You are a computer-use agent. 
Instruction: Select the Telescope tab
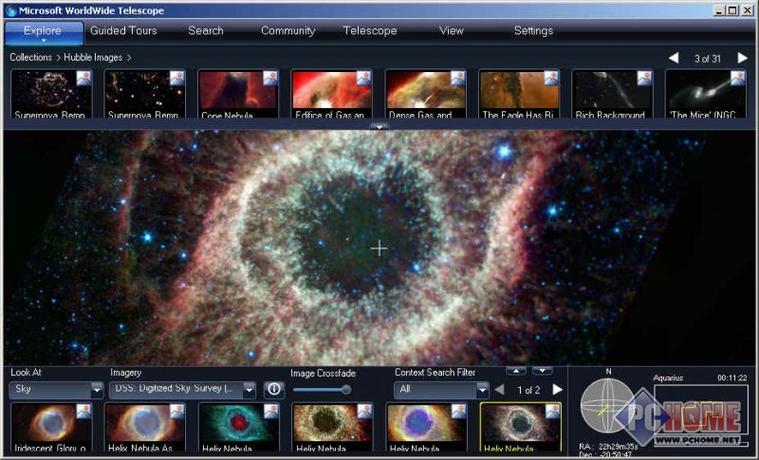tap(370, 31)
